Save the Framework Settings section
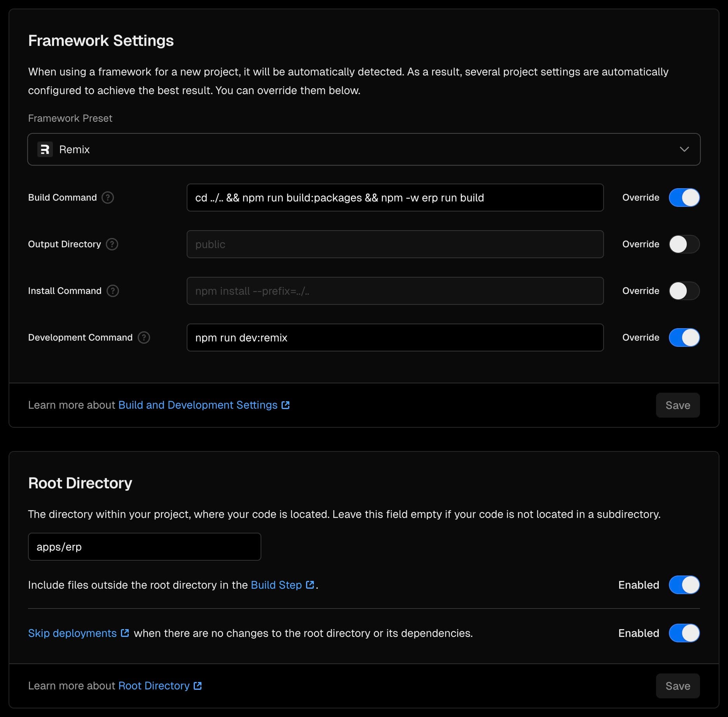728x717 pixels. (677, 405)
